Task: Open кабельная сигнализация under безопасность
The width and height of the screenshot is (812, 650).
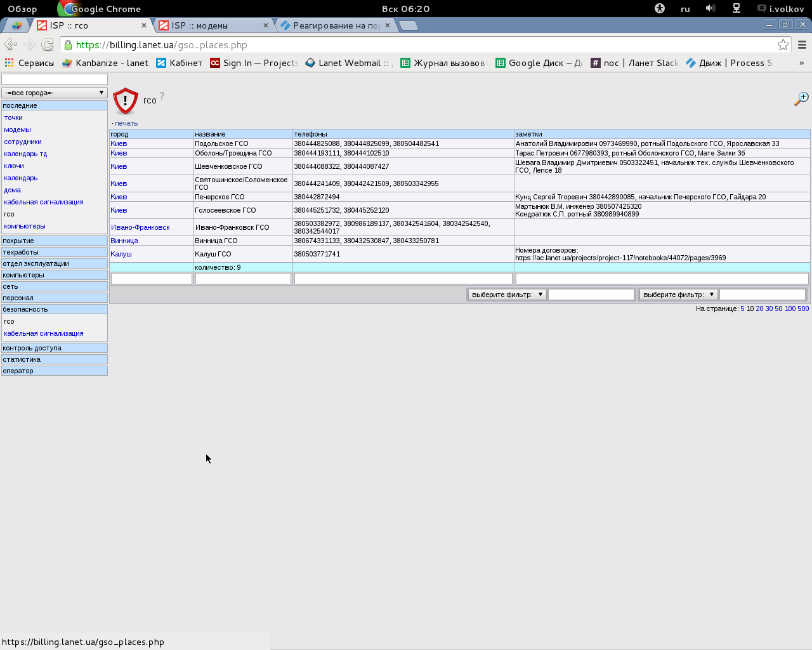Action: (44, 333)
